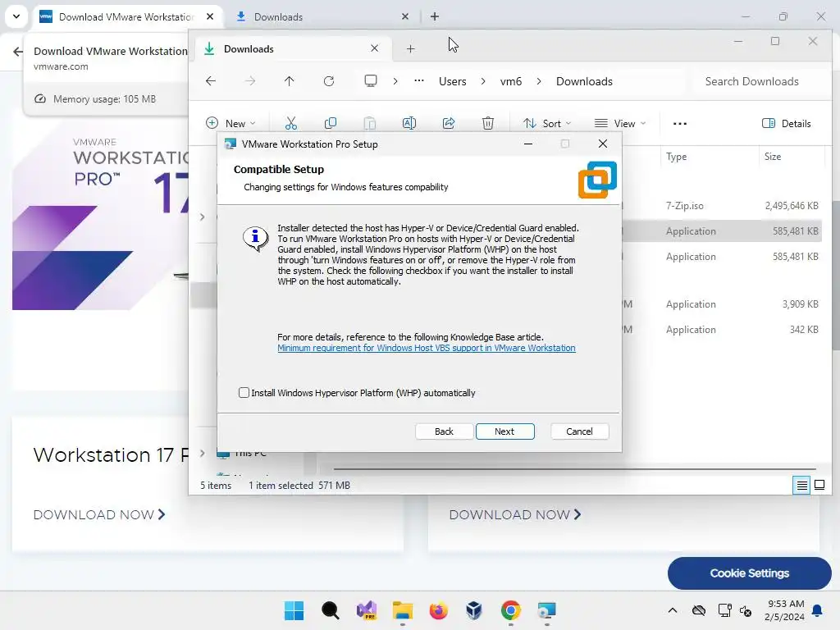Click the Cut icon in Explorer toolbar
This screenshot has height=630, width=840.
[291, 124]
